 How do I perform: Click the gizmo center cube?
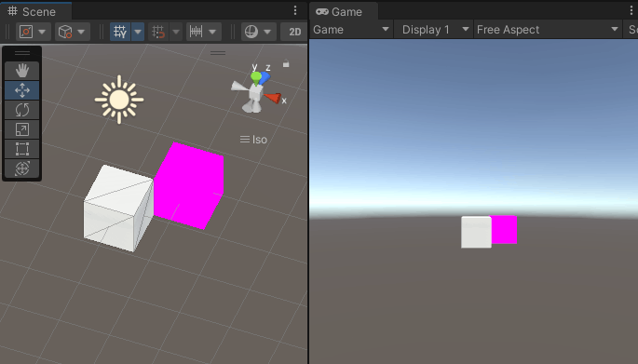coord(255,93)
